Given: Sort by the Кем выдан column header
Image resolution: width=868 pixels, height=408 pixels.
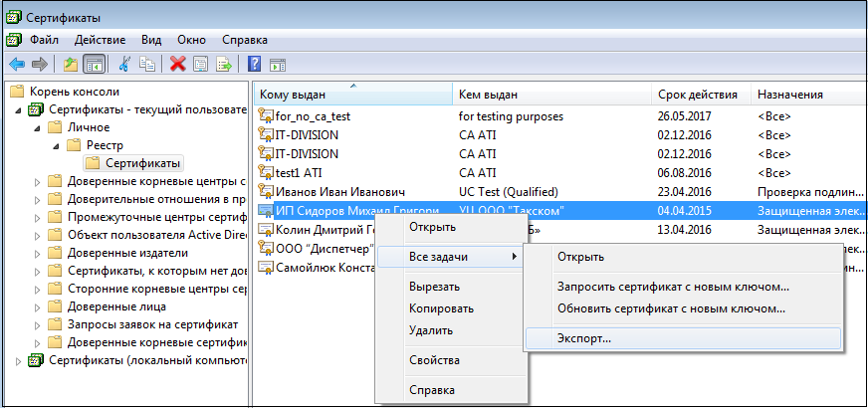Looking at the screenshot, I should 488,95.
